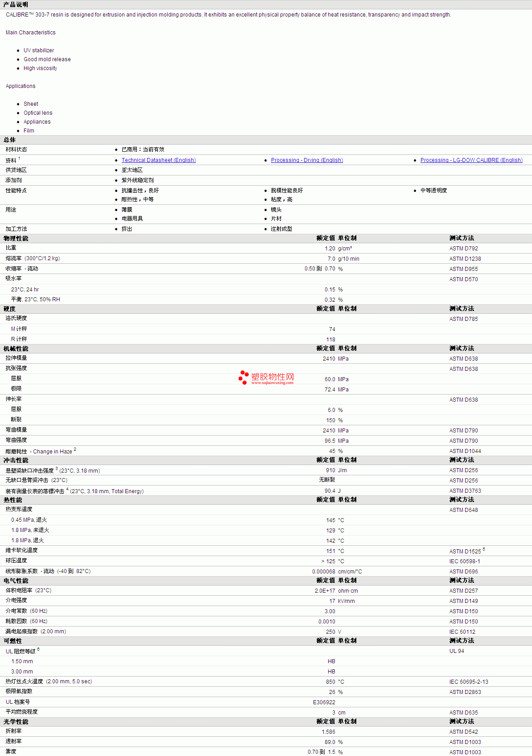Open Processing - LG-DOW CALIBRE (English) link

tap(471, 160)
